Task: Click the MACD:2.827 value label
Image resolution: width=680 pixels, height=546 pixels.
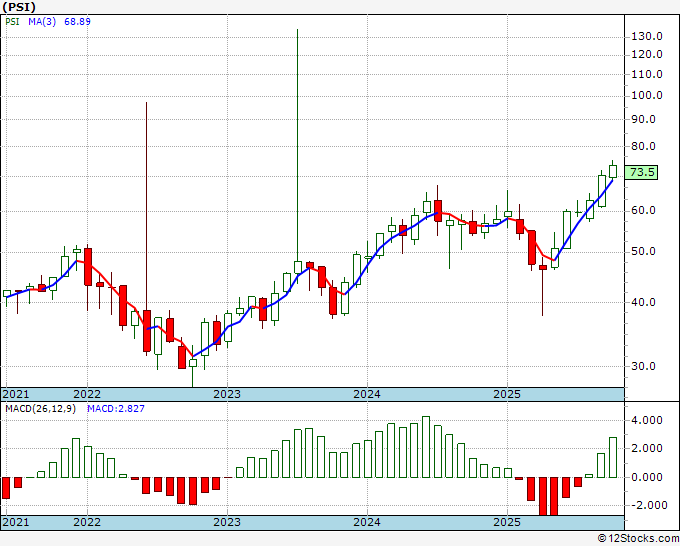Action: pyautogui.click(x=116, y=409)
